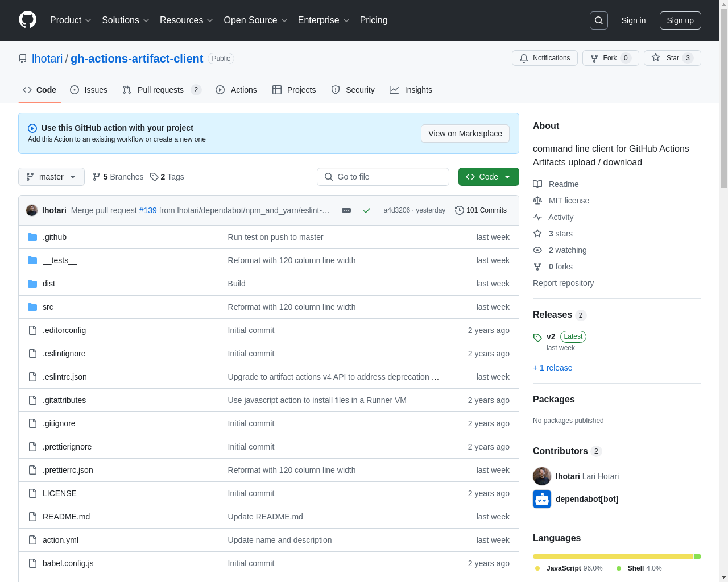Open the .prettierignore file
This screenshot has width=728, height=582.
pos(67,447)
